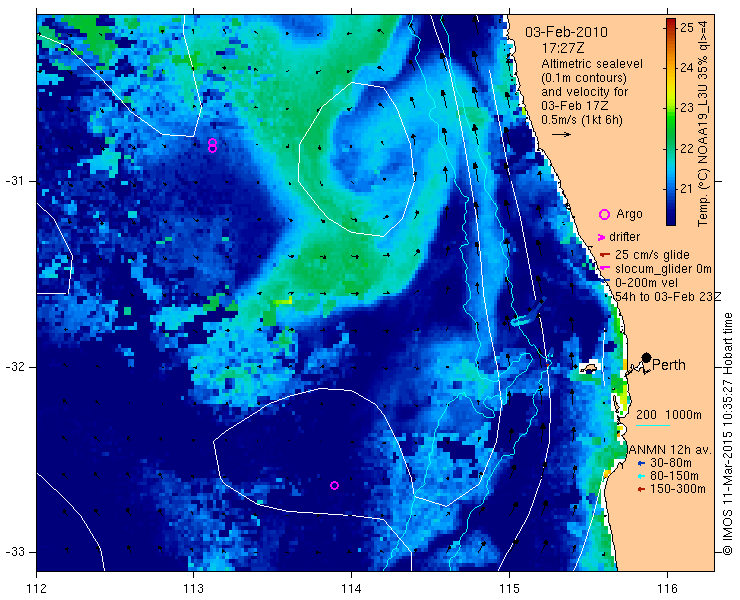Click the (0.1m contours) text

(584, 77)
